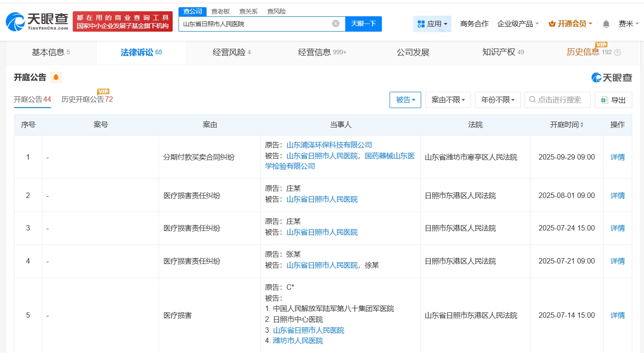The width and height of the screenshot is (644, 353).
Task: View 详情 for row 2 case
Action: pyautogui.click(x=617, y=196)
